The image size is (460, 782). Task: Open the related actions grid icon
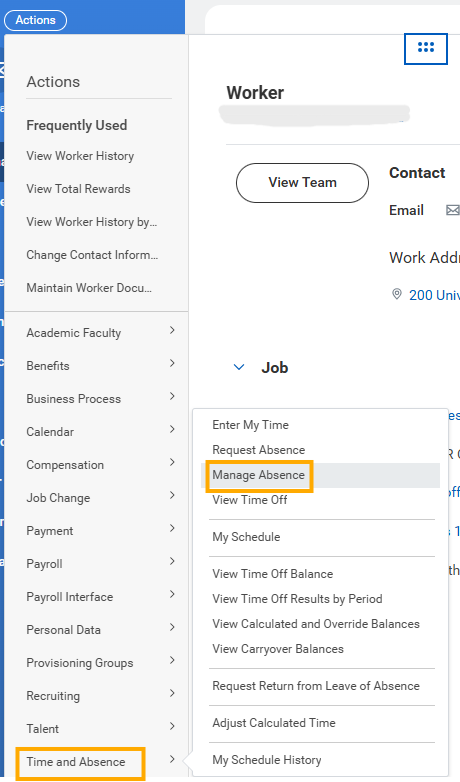[426, 48]
